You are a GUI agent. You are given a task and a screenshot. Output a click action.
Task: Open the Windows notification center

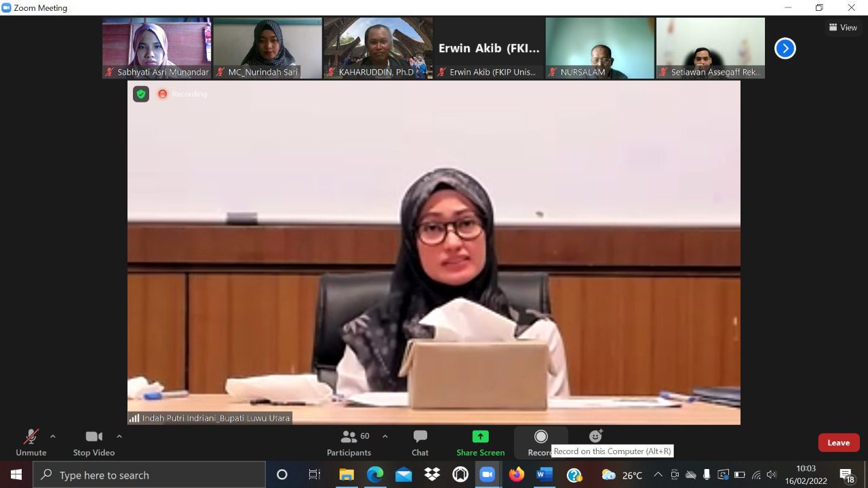[847, 474]
